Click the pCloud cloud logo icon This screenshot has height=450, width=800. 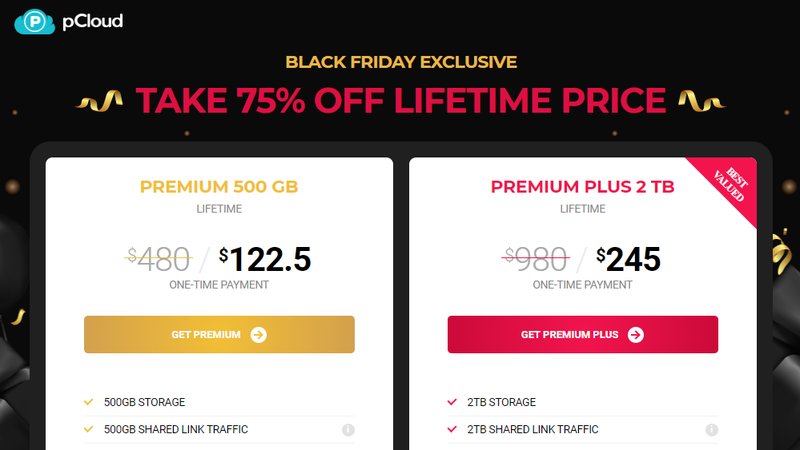click(35, 22)
